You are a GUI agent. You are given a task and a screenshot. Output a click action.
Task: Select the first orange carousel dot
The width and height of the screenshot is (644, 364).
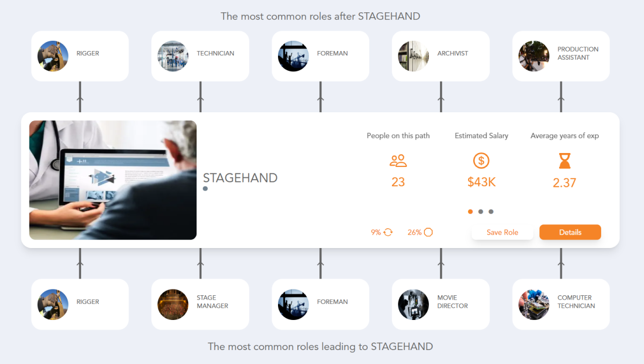[x=470, y=212]
